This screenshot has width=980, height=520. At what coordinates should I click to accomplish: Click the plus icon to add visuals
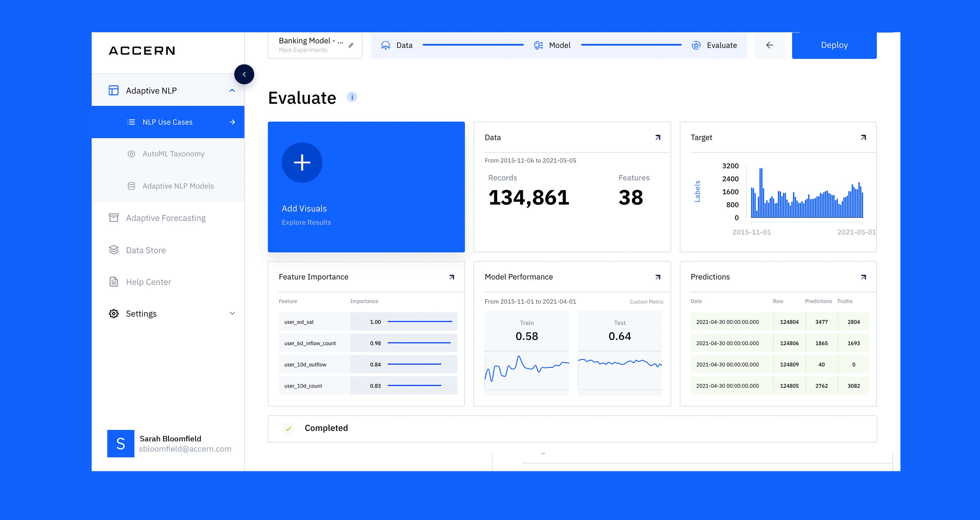click(x=302, y=163)
